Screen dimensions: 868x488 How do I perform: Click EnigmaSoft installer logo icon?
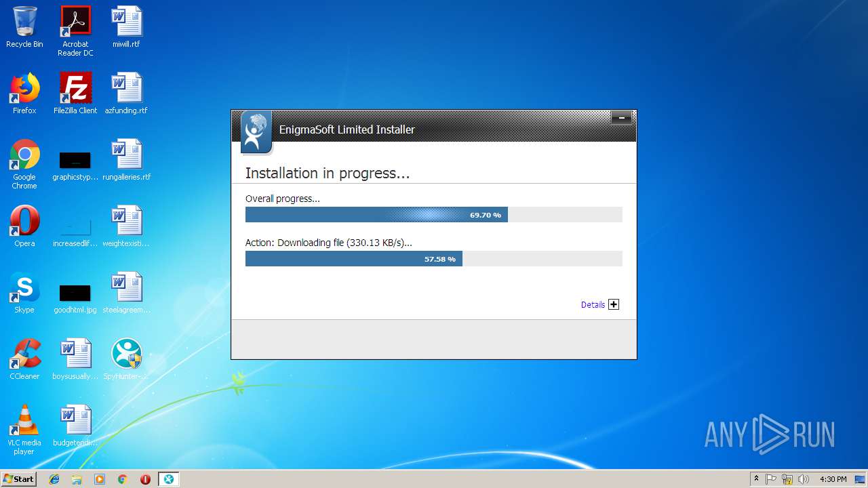(x=256, y=132)
